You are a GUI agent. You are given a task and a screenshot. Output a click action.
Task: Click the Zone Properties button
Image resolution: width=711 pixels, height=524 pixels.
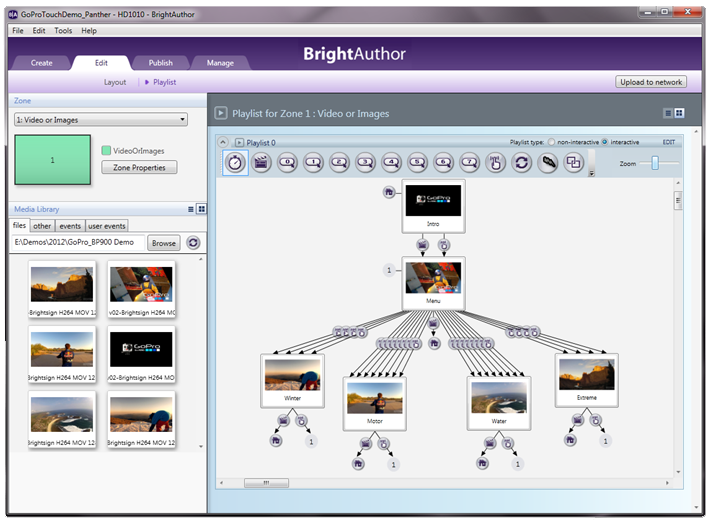coord(139,167)
